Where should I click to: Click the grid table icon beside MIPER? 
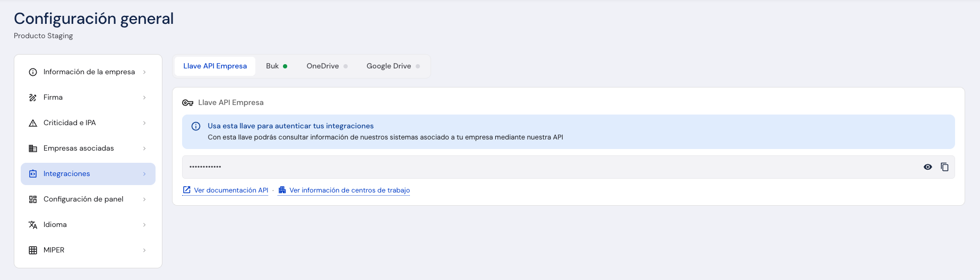point(33,250)
